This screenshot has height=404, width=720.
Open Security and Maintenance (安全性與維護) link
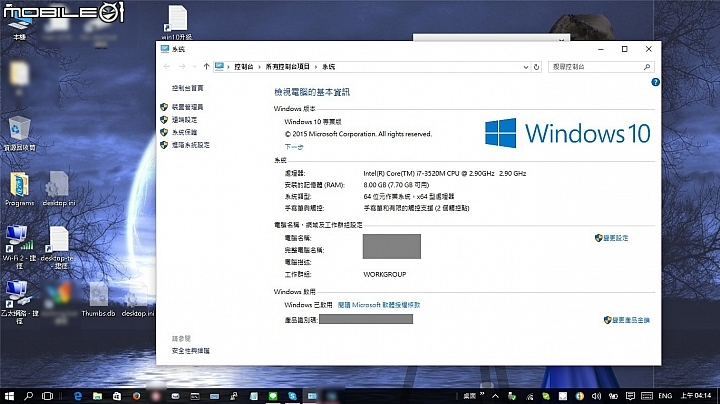[191, 351]
